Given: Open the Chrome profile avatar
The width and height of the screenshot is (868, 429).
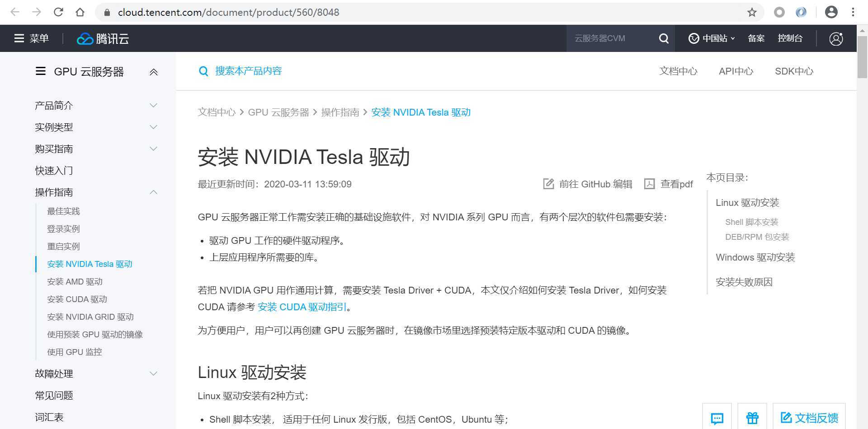Looking at the screenshot, I should tap(831, 12).
